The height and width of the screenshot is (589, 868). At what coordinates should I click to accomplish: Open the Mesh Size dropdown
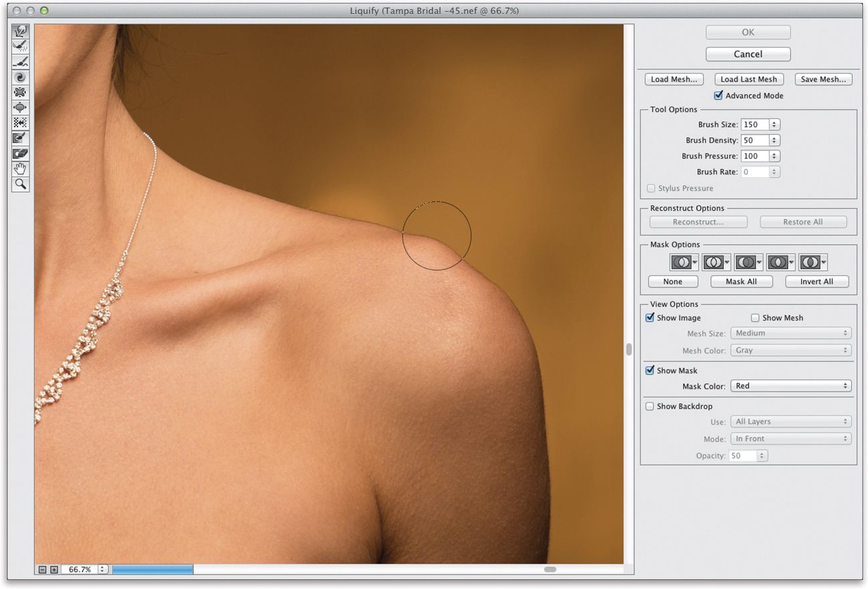791,333
